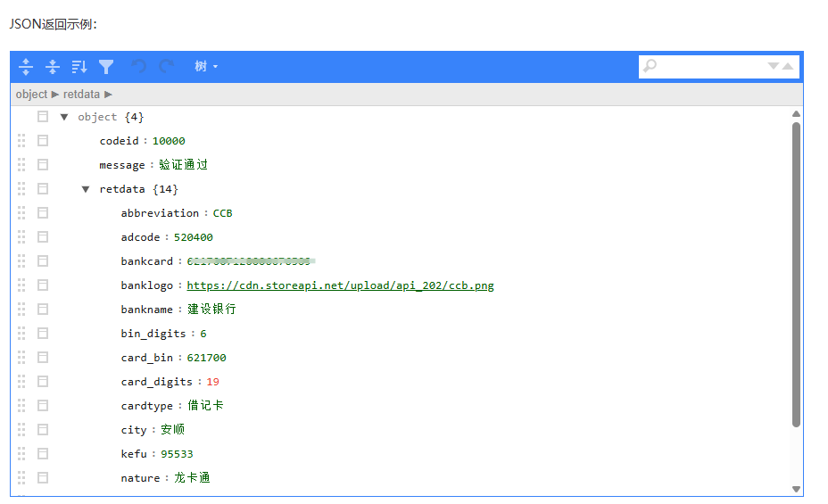Open action menu box for banklogo row
Screen dimensions: 828x504
pos(43,285)
